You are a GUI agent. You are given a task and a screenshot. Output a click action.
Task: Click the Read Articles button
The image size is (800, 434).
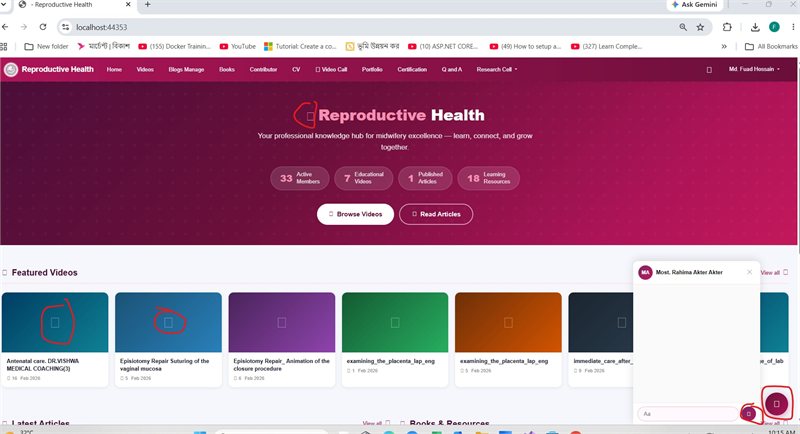436,214
